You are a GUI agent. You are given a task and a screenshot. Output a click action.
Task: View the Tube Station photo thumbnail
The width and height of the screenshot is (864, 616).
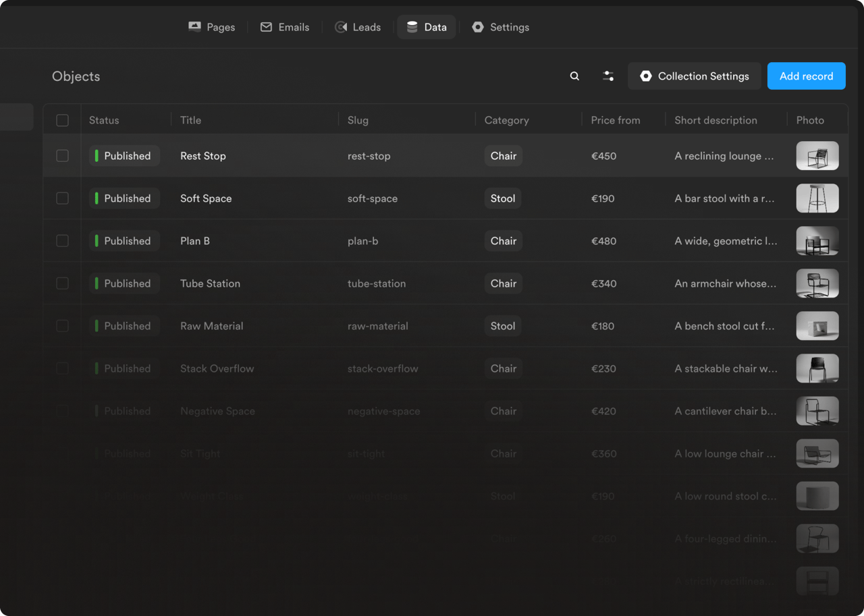(x=817, y=283)
